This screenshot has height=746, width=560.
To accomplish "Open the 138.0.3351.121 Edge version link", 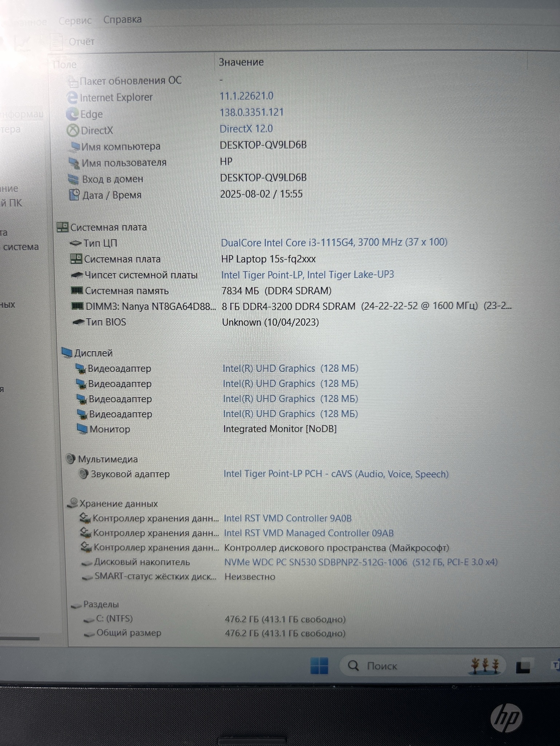I will pyautogui.click(x=252, y=112).
